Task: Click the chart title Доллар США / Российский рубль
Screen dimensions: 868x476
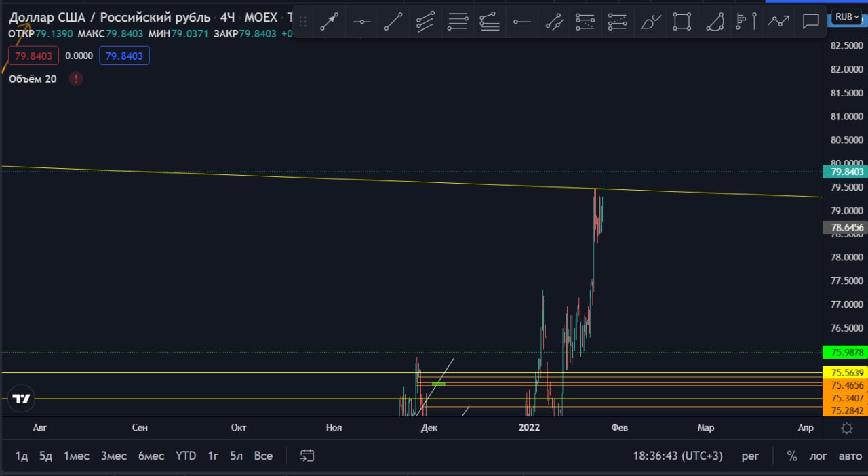Action: pos(109,17)
